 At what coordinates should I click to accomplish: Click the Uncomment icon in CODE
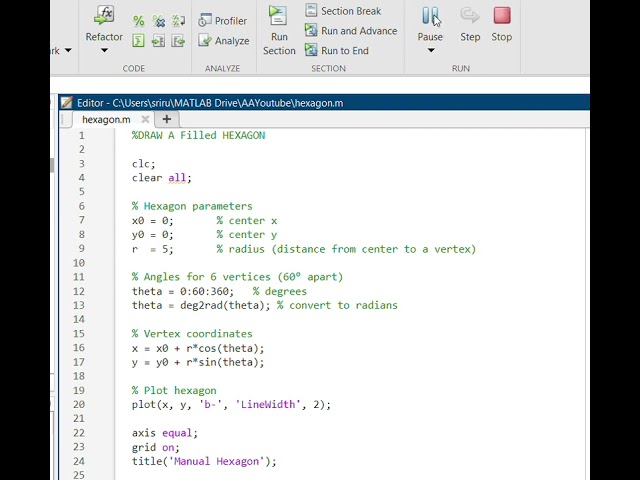pos(158,20)
